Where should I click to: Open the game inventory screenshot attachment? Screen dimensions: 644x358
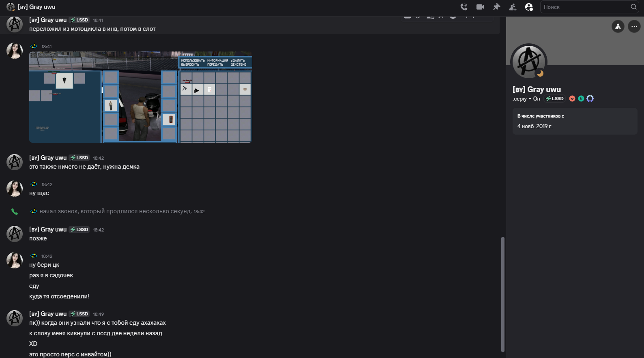tap(141, 97)
